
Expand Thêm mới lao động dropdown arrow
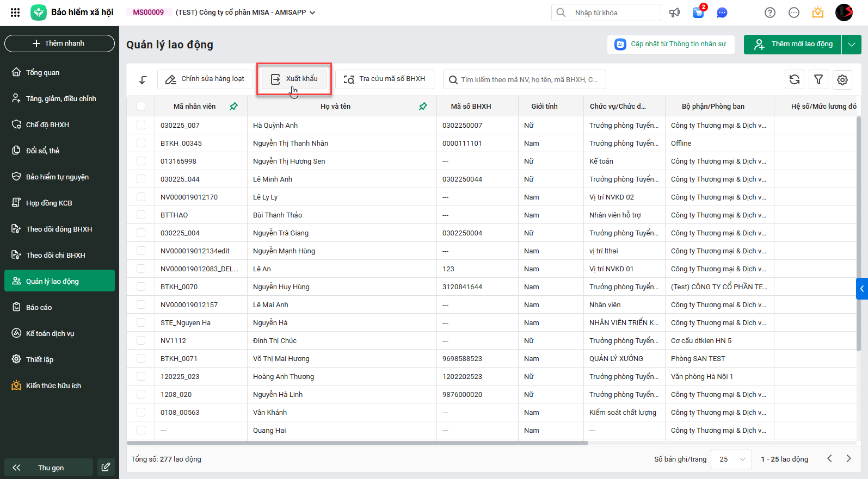pos(852,44)
